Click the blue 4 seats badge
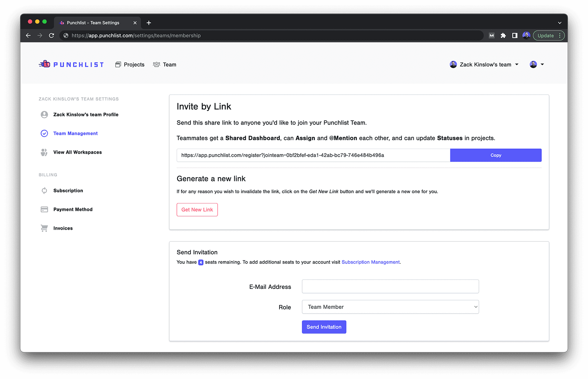 201,262
